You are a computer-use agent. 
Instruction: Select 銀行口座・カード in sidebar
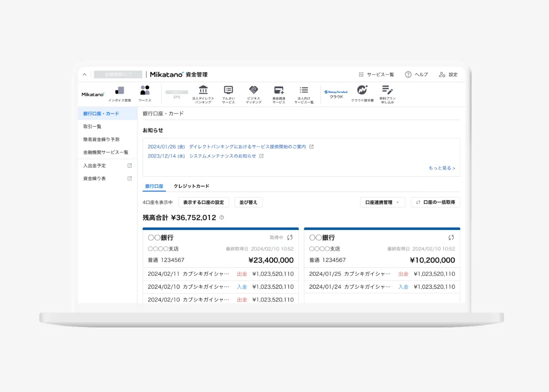108,113
